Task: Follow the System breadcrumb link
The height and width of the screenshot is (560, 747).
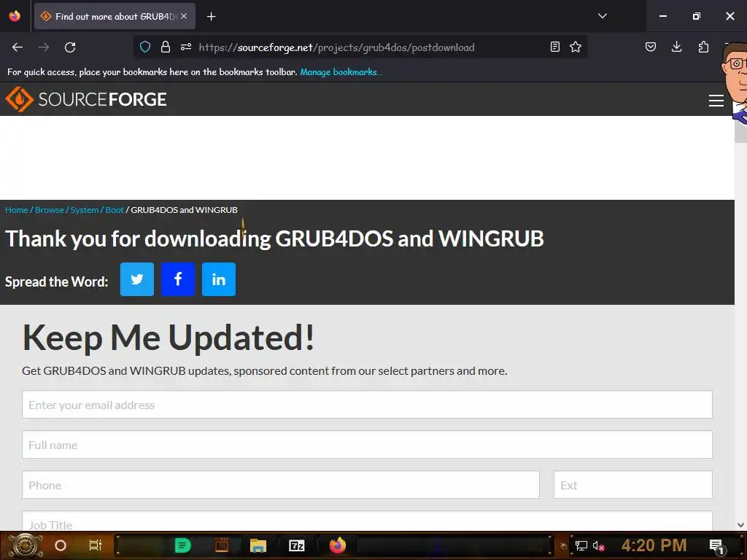Action: pos(85,210)
